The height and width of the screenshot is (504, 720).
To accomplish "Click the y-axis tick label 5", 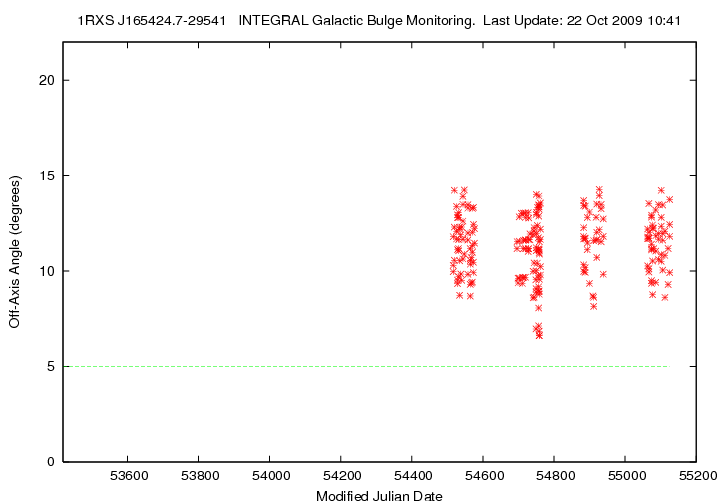I will point(51,366).
